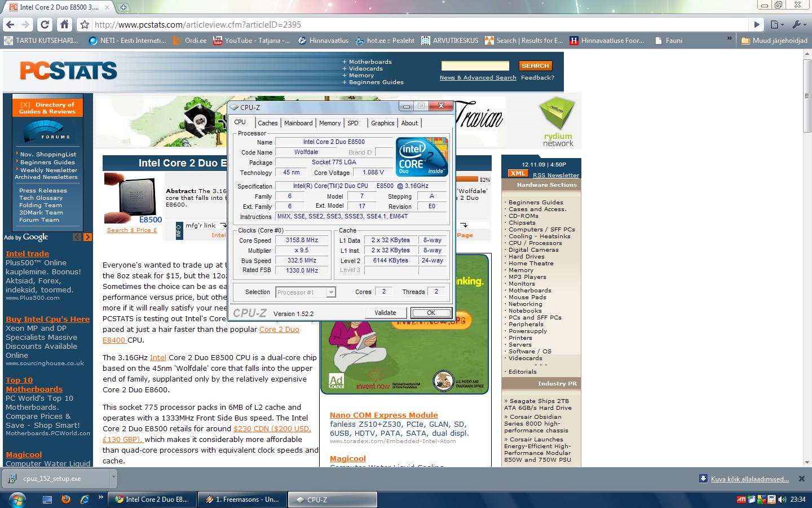
Task: Switch to the Freemasons taskbar window
Action: (243, 500)
